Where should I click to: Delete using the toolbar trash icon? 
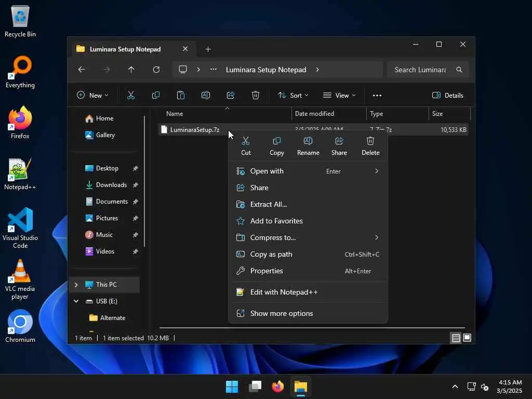coord(256,96)
